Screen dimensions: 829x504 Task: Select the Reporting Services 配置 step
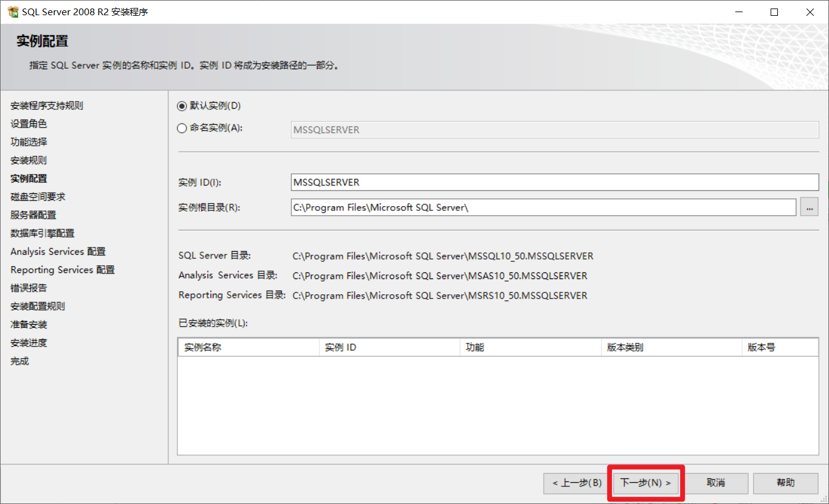[x=63, y=270]
